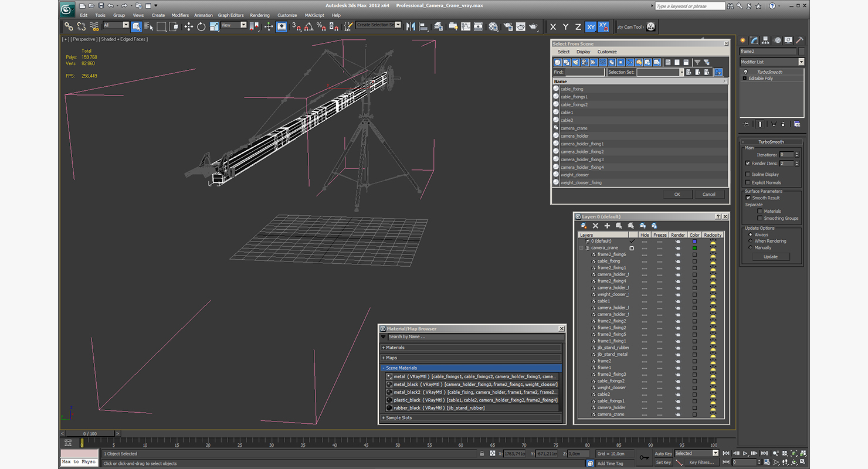
Task: Click the green color swatch of camera_crane layer
Action: point(694,248)
